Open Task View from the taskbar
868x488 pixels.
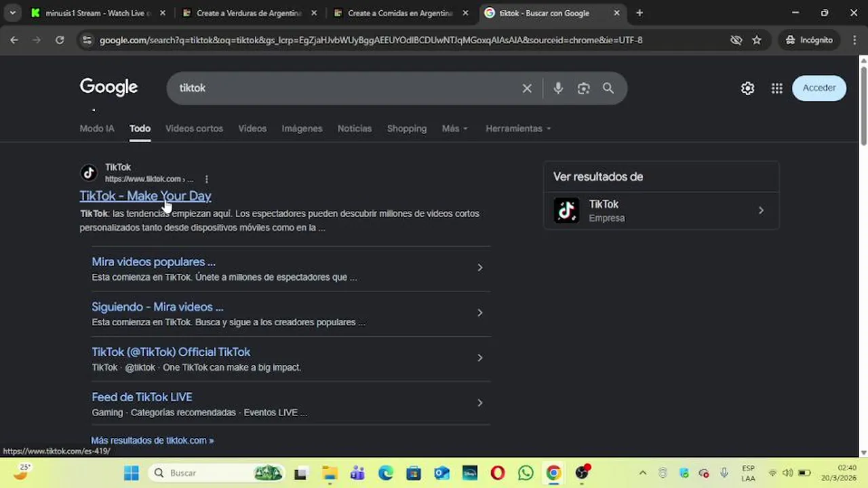tap(301, 472)
